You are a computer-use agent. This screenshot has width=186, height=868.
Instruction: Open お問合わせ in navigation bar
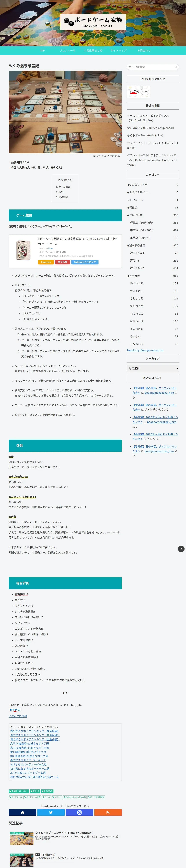click(144, 50)
